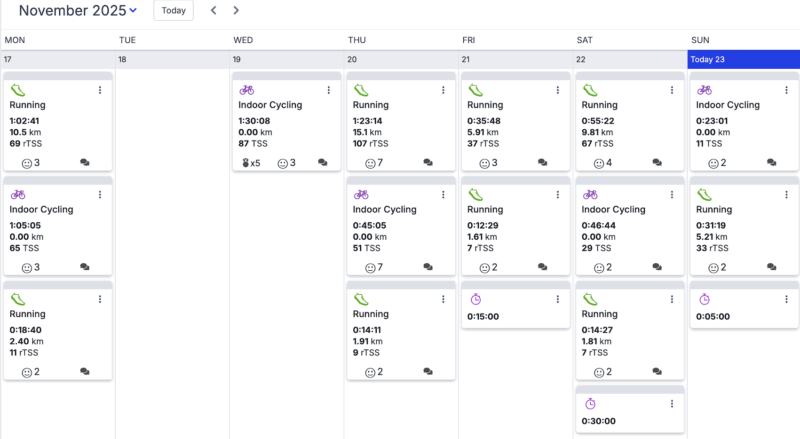Viewport: 800px width, 439px height.
Task: Click feel smiley on Thursday's 15.1 km run
Action: point(374,162)
